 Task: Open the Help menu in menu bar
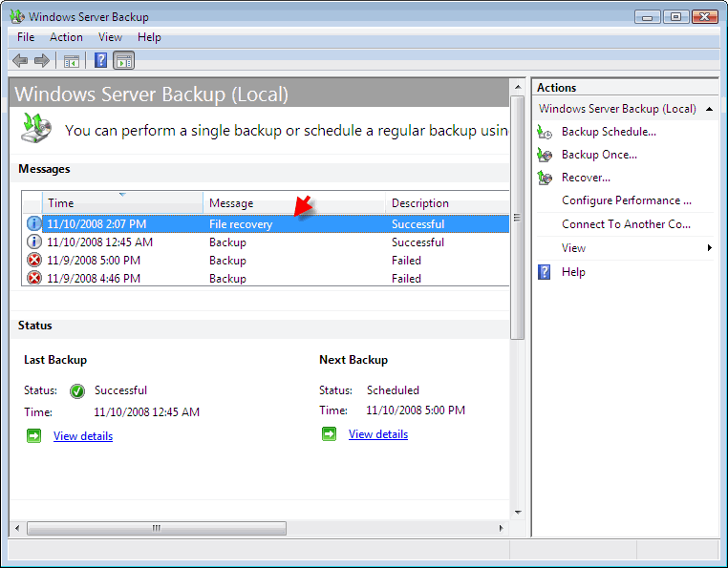149,37
